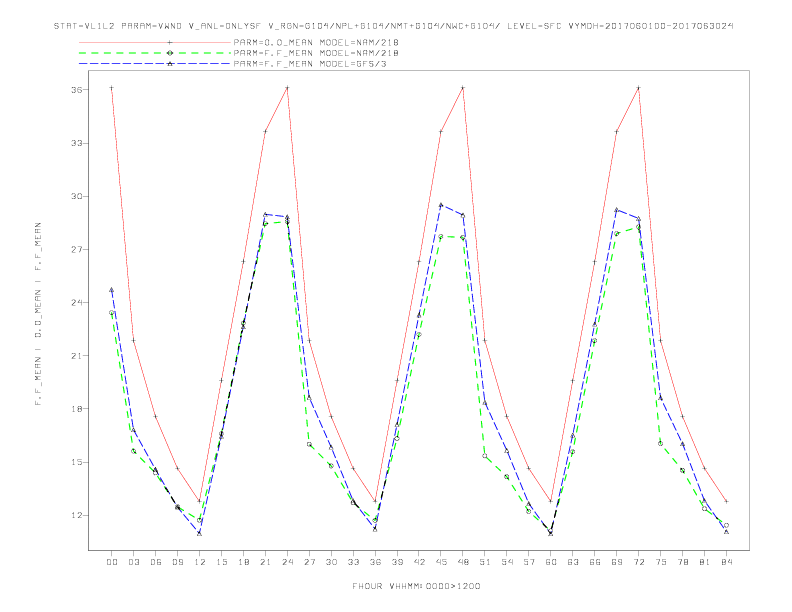The image size is (792, 612).
Task: Click x-axis forecast hour label 54
Action: [x=507, y=562]
